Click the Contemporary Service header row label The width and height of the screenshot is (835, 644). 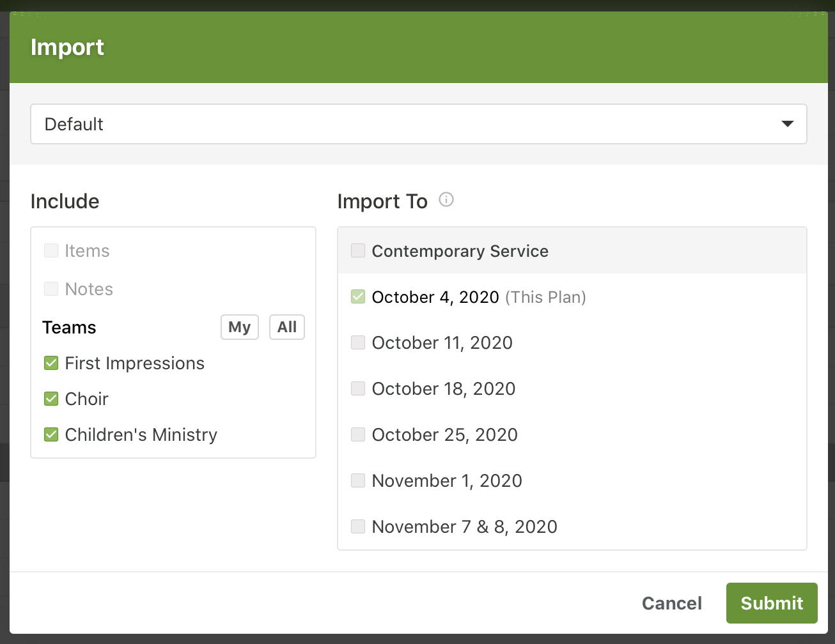coord(460,251)
